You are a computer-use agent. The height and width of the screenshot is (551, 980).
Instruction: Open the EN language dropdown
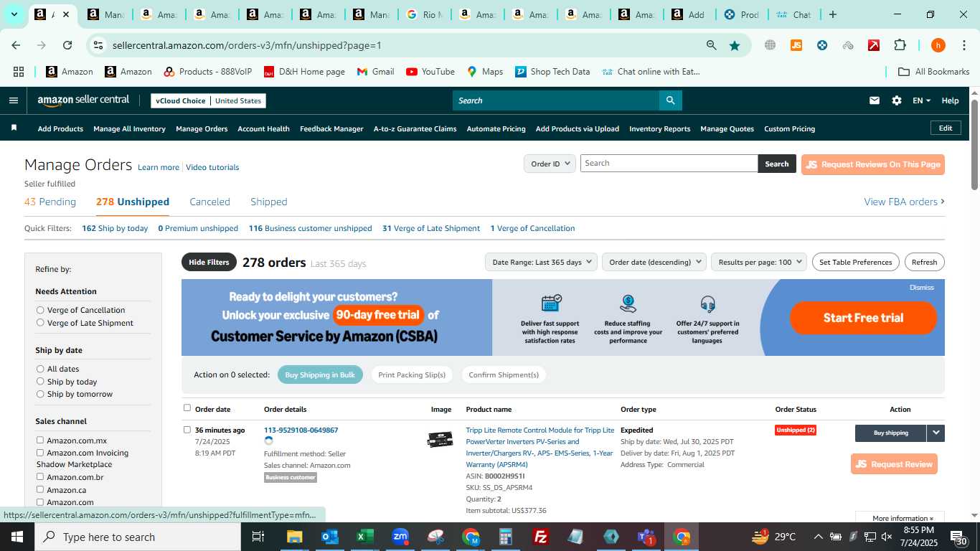[x=921, y=100]
